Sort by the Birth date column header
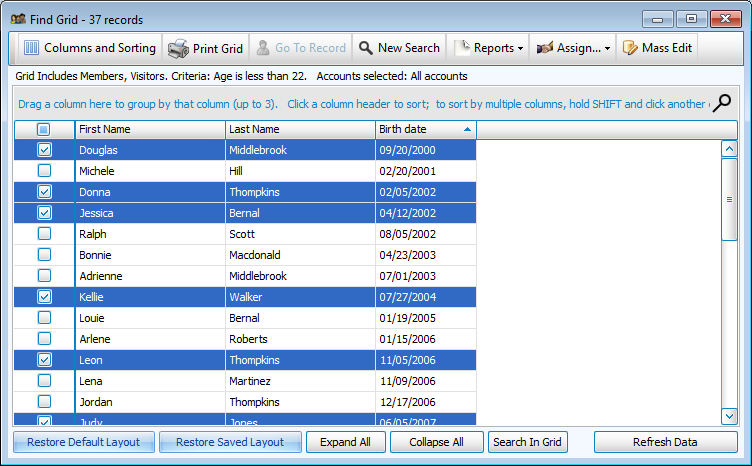 425,129
